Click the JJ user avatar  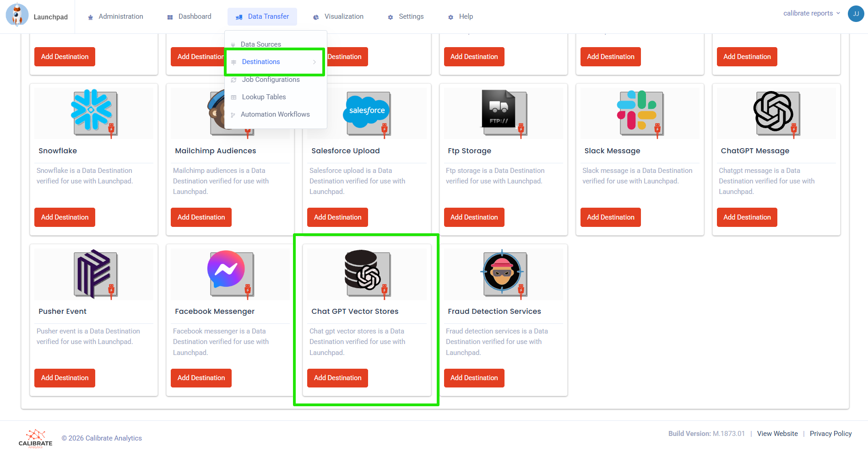[x=856, y=14]
